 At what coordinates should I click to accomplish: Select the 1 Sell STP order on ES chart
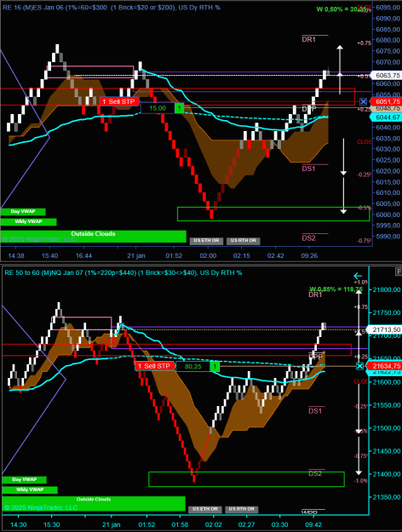pos(119,101)
